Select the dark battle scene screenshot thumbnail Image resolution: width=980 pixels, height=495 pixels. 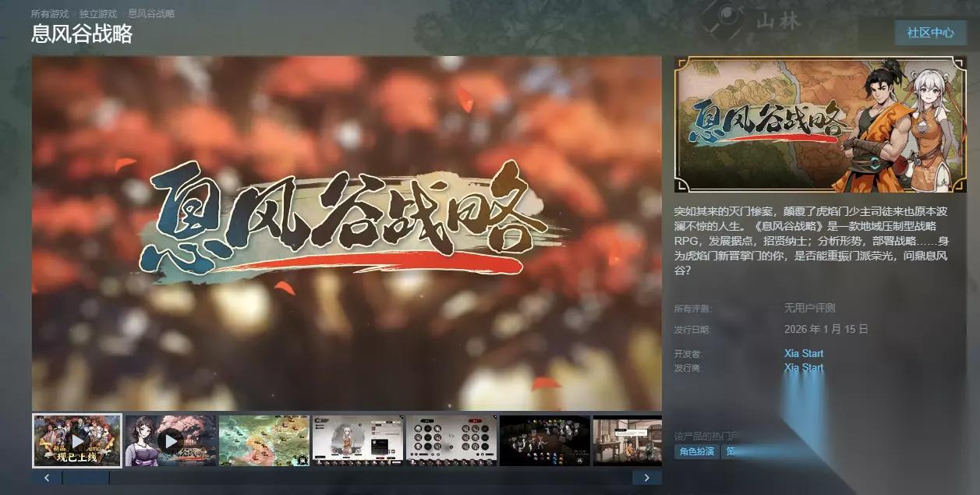pyautogui.click(x=545, y=440)
